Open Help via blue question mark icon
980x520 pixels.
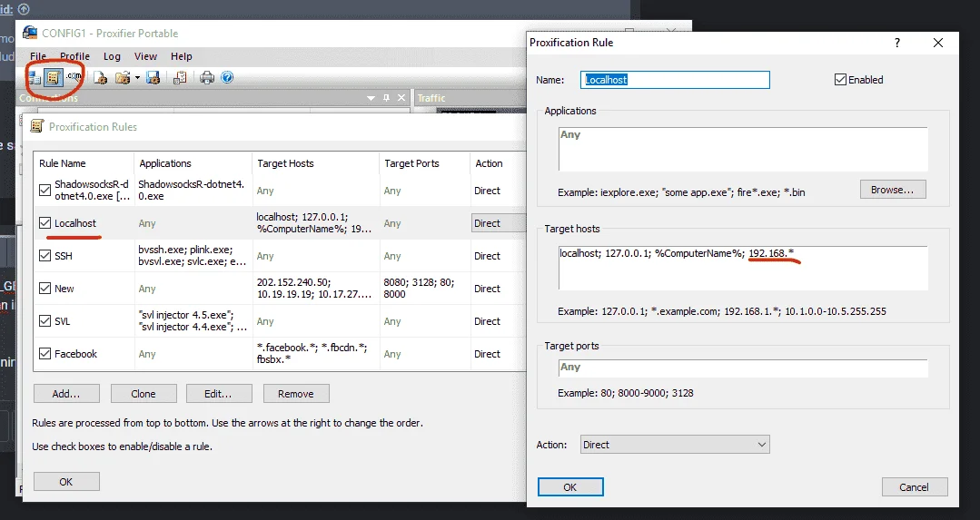click(227, 77)
